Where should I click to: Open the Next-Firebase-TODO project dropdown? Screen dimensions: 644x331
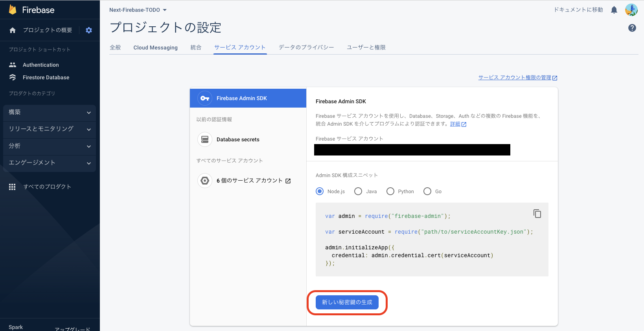tap(138, 10)
